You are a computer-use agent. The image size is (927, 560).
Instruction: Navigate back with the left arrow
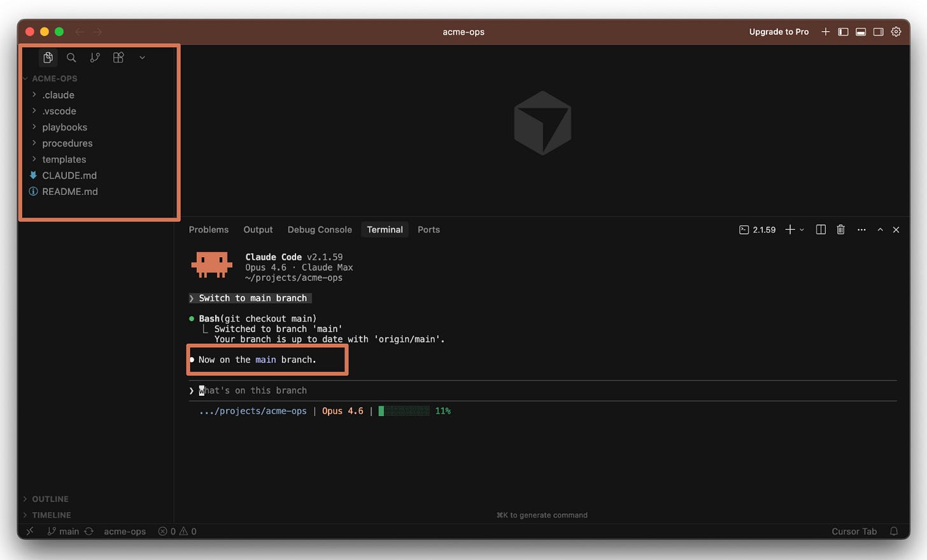coord(80,32)
